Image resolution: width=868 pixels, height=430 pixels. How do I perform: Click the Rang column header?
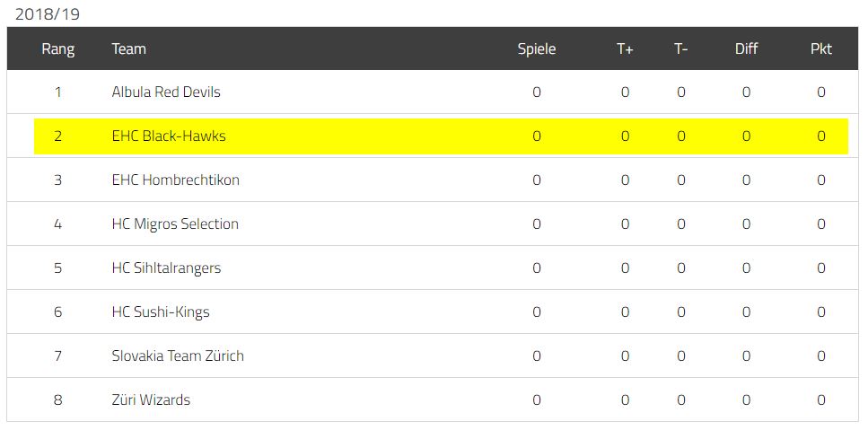[x=57, y=48]
